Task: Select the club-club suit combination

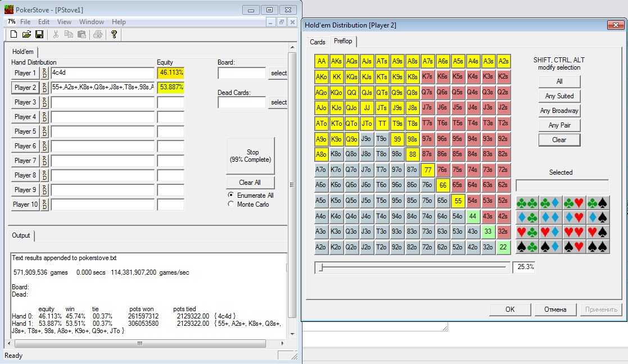Action: (x=527, y=202)
